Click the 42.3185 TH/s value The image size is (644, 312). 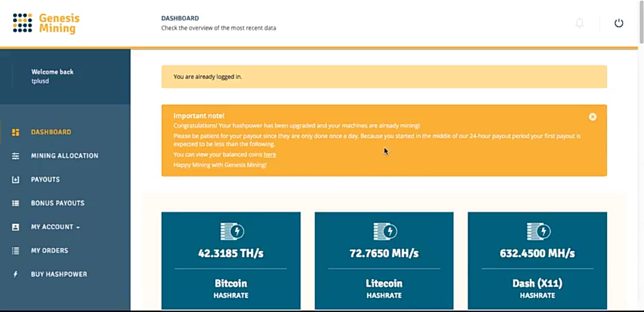(231, 253)
